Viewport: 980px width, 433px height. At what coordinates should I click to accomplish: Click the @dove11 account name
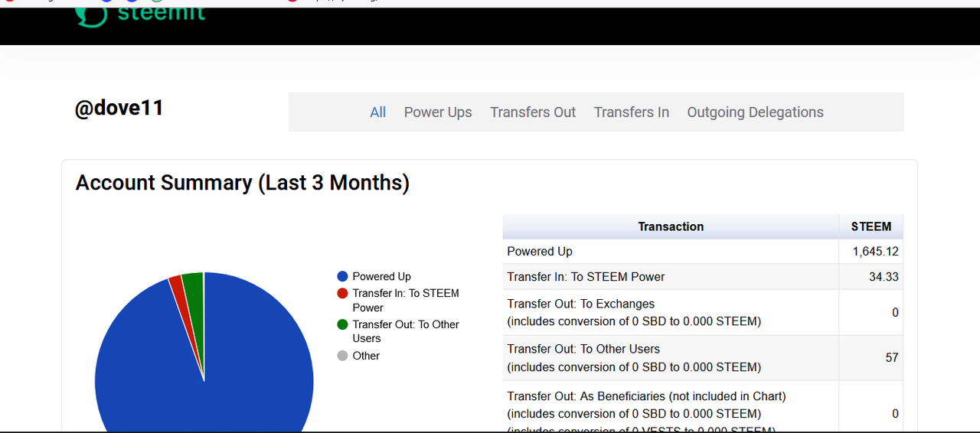point(119,108)
